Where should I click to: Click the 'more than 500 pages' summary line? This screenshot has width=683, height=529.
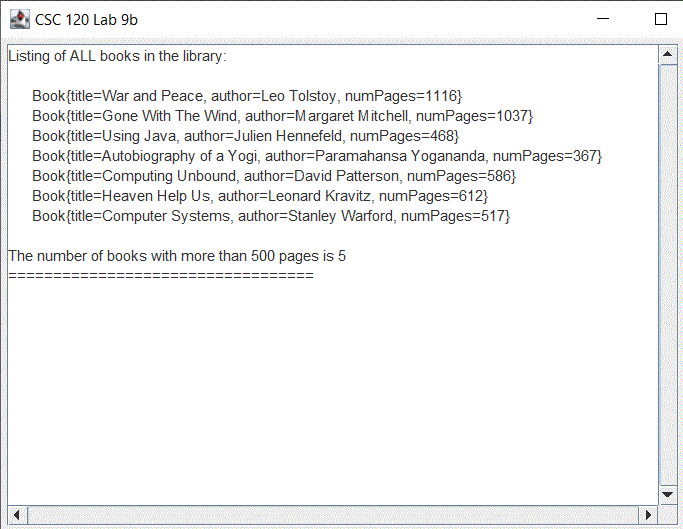(x=177, y=256)
